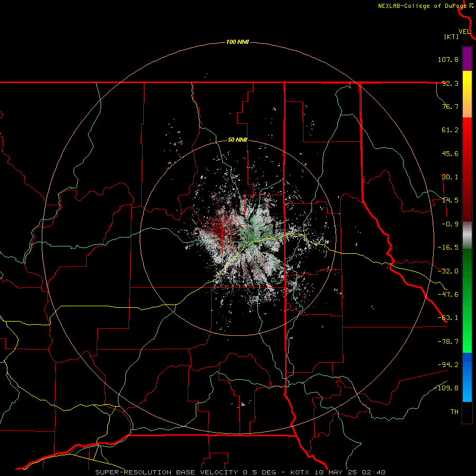Pick the purple block of velocity scale
Screen dimensions: 476x476
tap(467, 59)
